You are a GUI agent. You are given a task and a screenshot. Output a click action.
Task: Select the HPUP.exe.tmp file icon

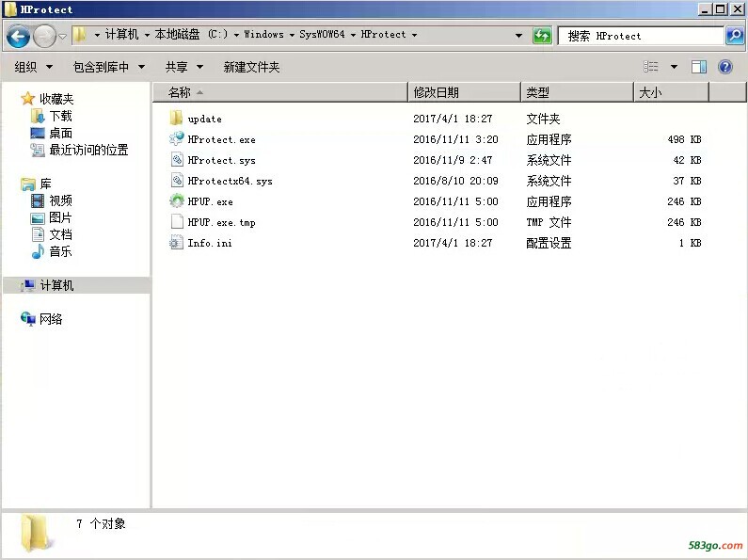177,221
